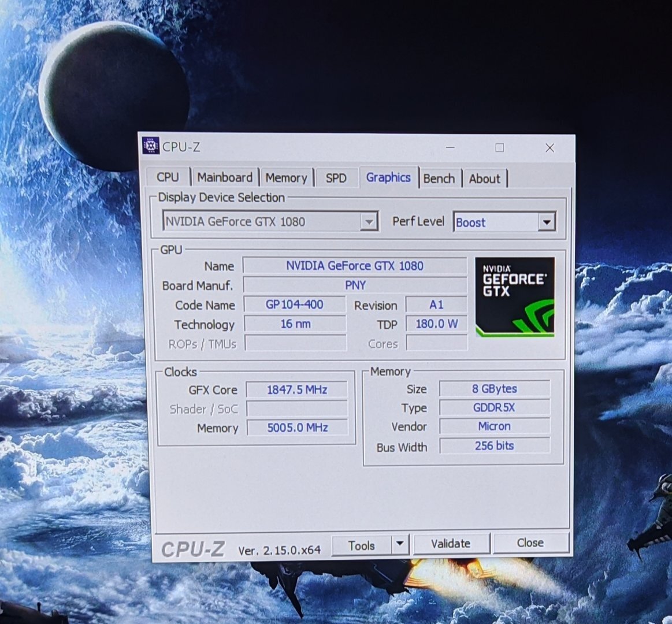Click the GDDR5X memory type value
This screenshot has width=672, height=624.
[495, 407]
